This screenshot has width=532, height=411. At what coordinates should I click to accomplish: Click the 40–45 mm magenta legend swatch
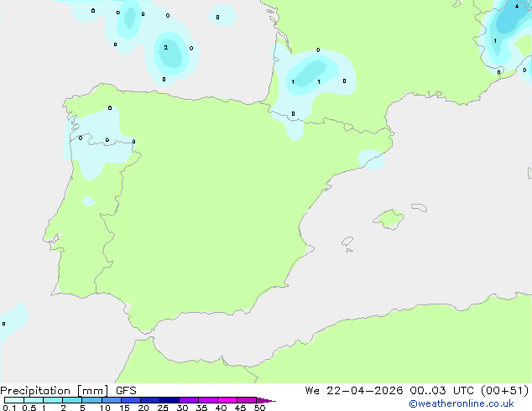[x=227, y=400]
